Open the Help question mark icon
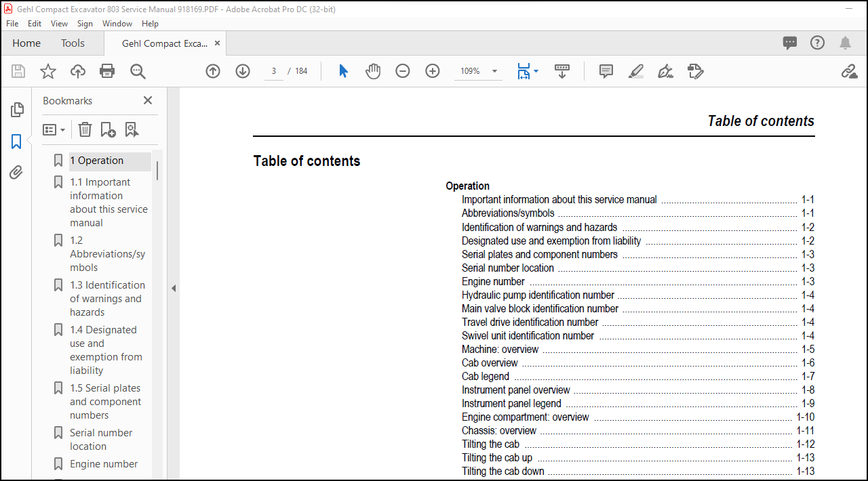 (818, 43)
